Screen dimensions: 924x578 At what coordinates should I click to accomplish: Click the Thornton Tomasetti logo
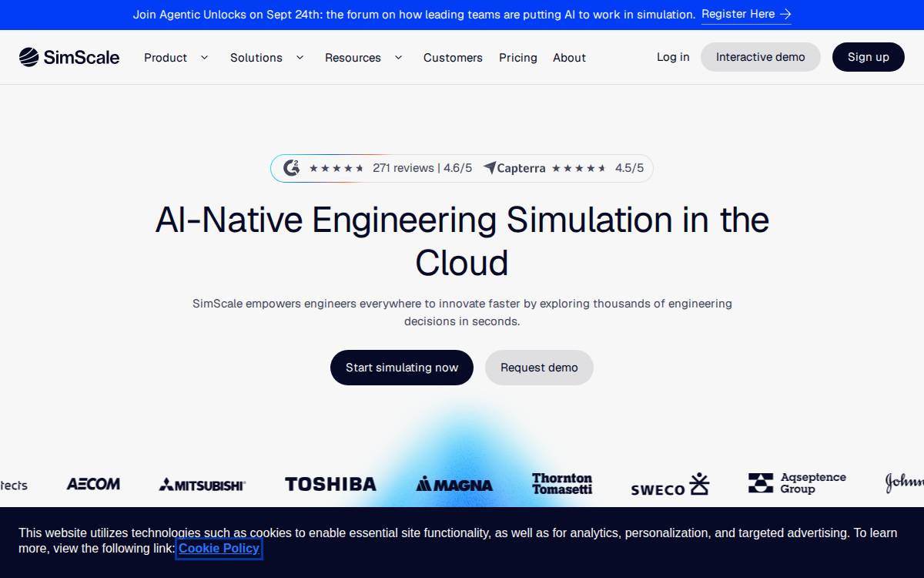[562, 483]
